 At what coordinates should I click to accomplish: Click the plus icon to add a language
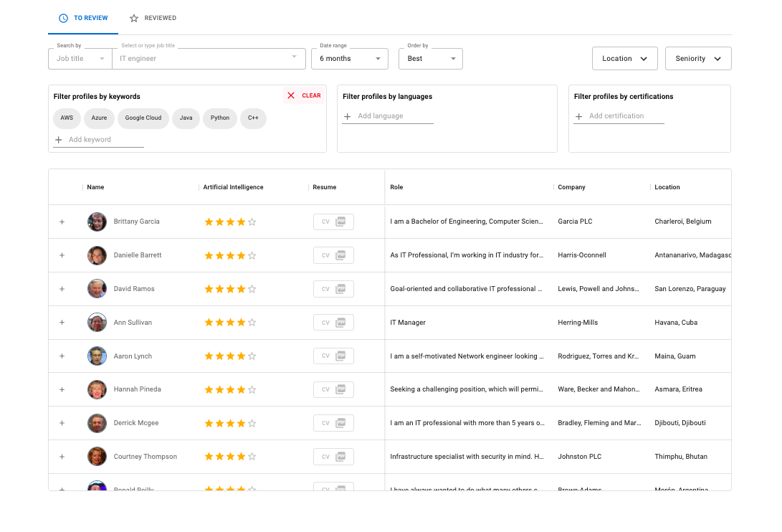pos(347,115)
